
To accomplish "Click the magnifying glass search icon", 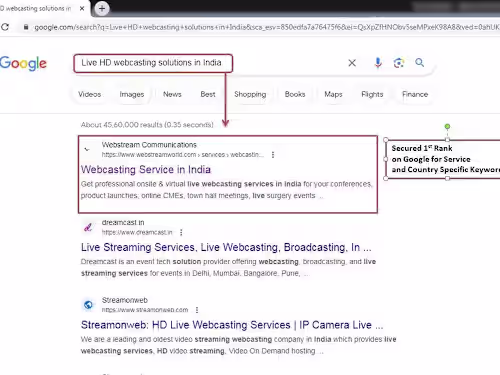I will point(420,62).
